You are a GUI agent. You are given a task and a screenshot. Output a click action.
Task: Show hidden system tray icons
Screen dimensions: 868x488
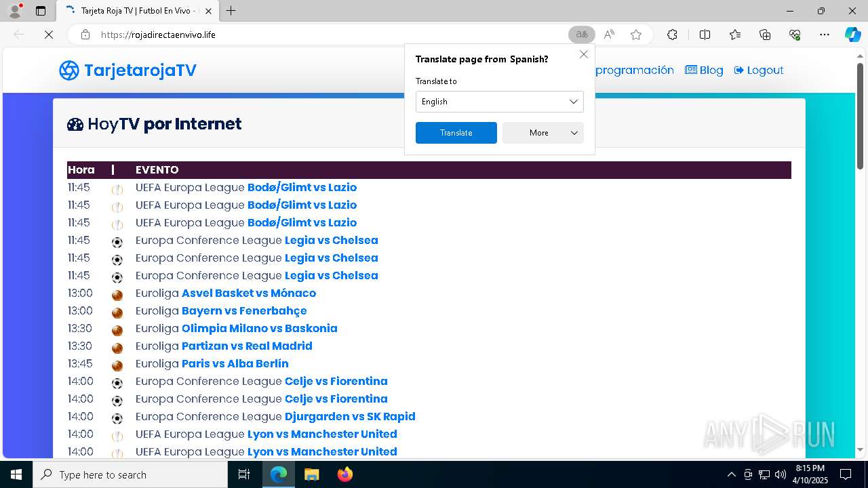coord(731,474)
